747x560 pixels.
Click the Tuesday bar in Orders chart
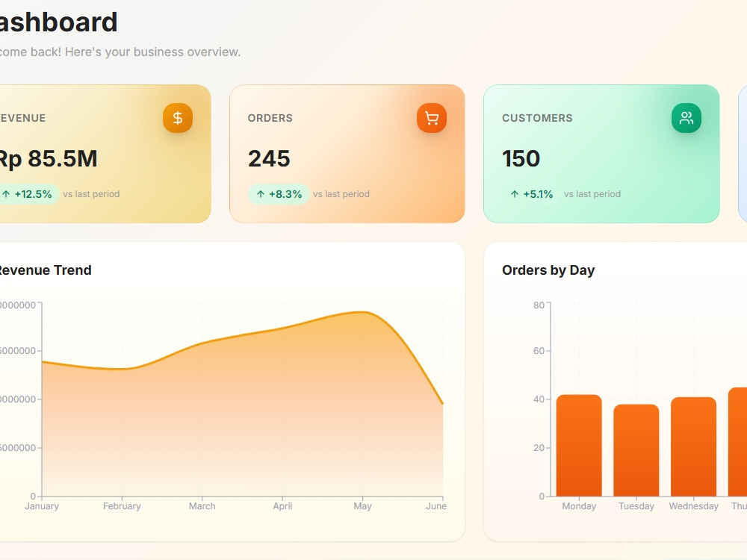(x=636, y=450)
